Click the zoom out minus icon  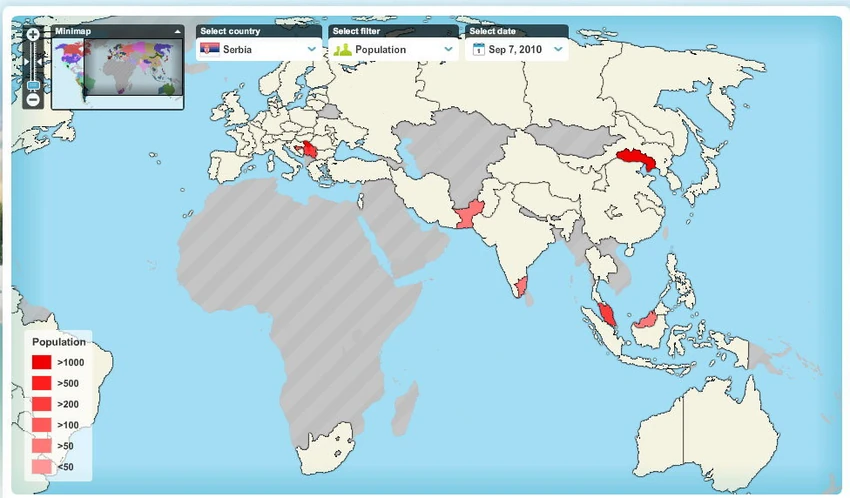coord(33,99)
